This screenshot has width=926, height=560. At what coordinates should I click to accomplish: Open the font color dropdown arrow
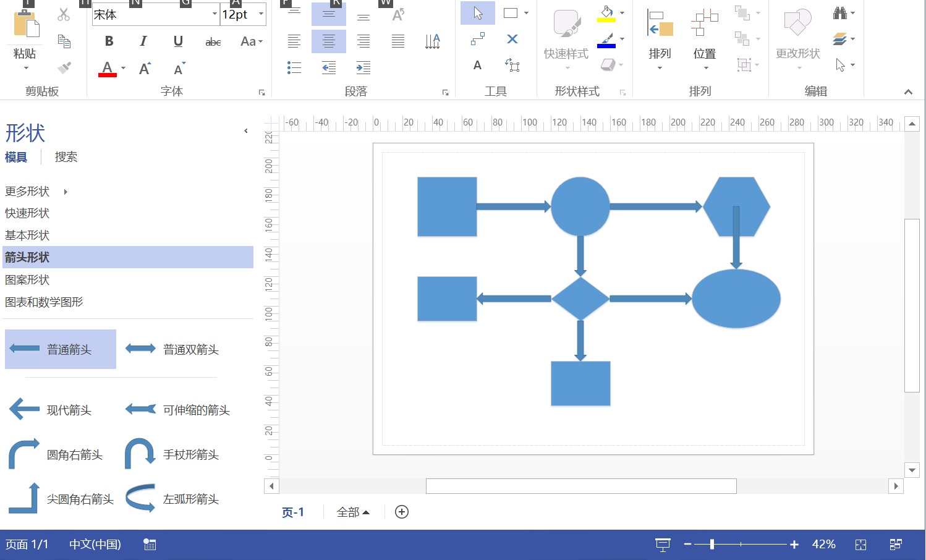[x=124, y=68]
